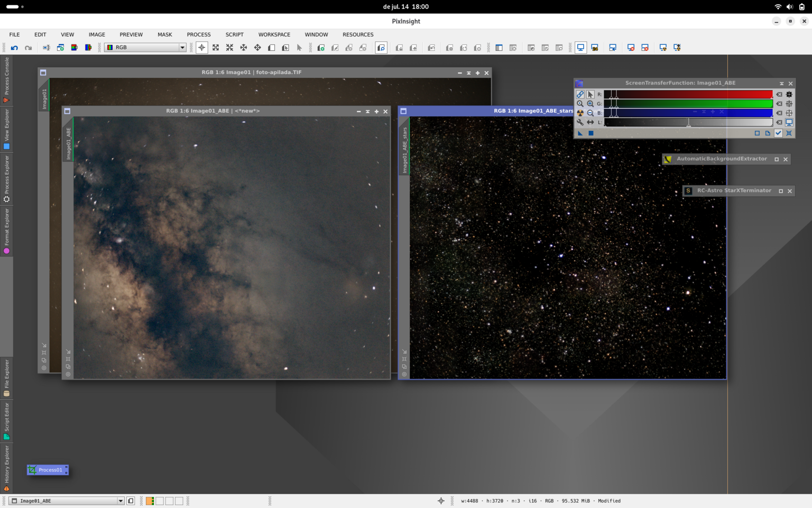Image resolution: width=812 pixels, height=508 pixels.
Task: Open the SCRIPT menu
Action: click(x=235, y=34)
